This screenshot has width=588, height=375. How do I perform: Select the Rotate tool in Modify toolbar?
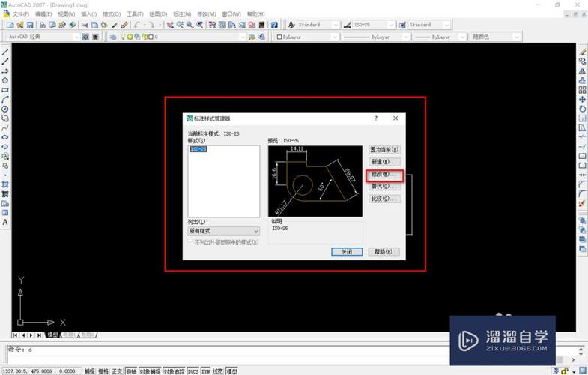(582, 109)
